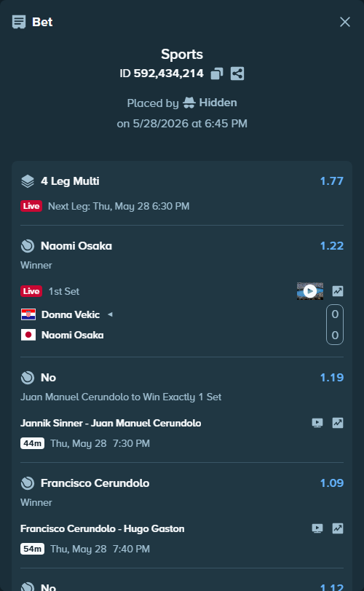The width and height of the screenshot is (364, 591).
Task: Open Jannik Sinner - Juan Manuel Cerundolo match
Action: click(x=111, y=423)
